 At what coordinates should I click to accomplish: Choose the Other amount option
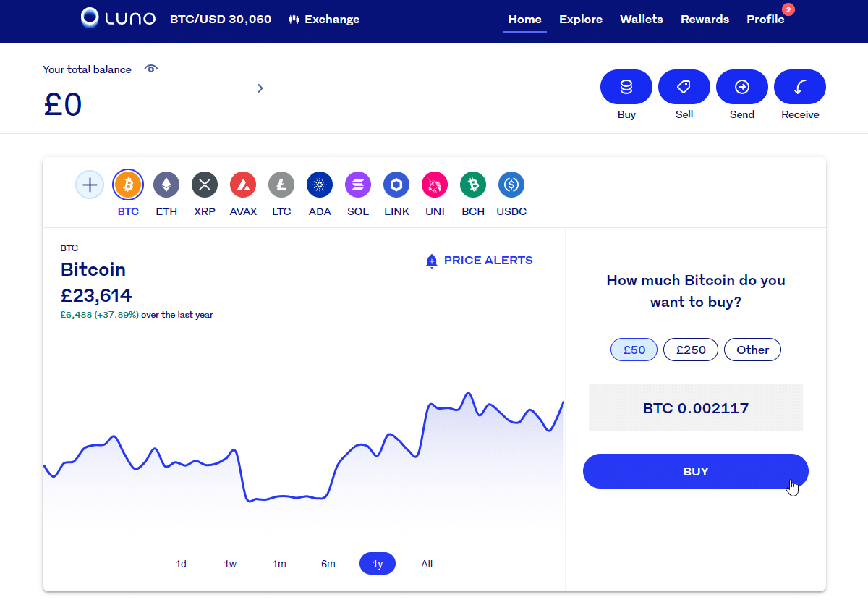(752, 350)
